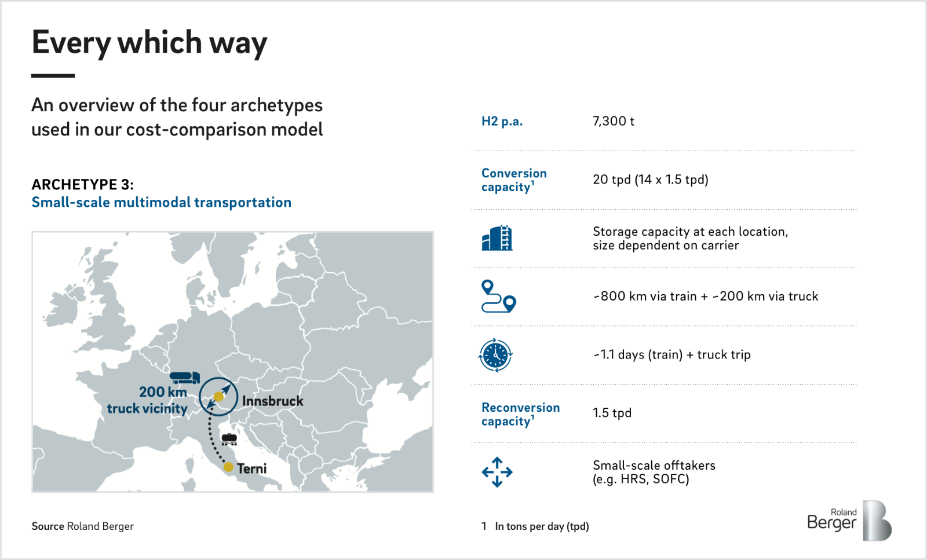Click the 'H2 p.a.' heading
This screenshot has width=927, height=560.
(502, 122)
